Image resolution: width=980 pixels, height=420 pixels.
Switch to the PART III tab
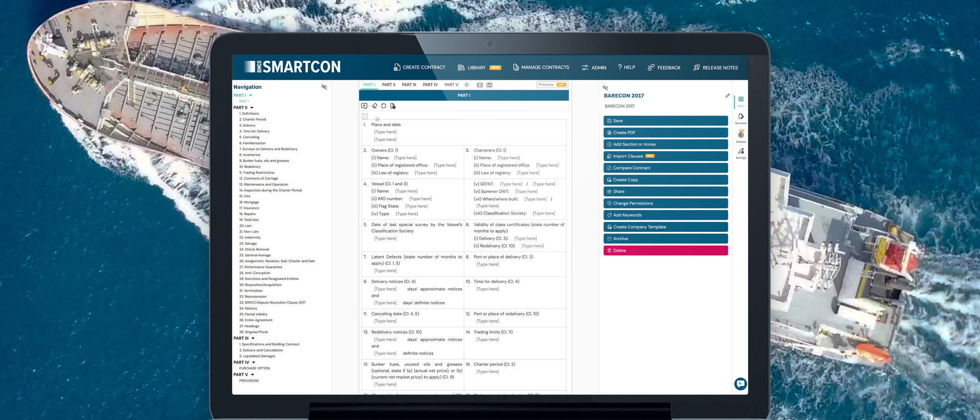(x=409, y=85)
